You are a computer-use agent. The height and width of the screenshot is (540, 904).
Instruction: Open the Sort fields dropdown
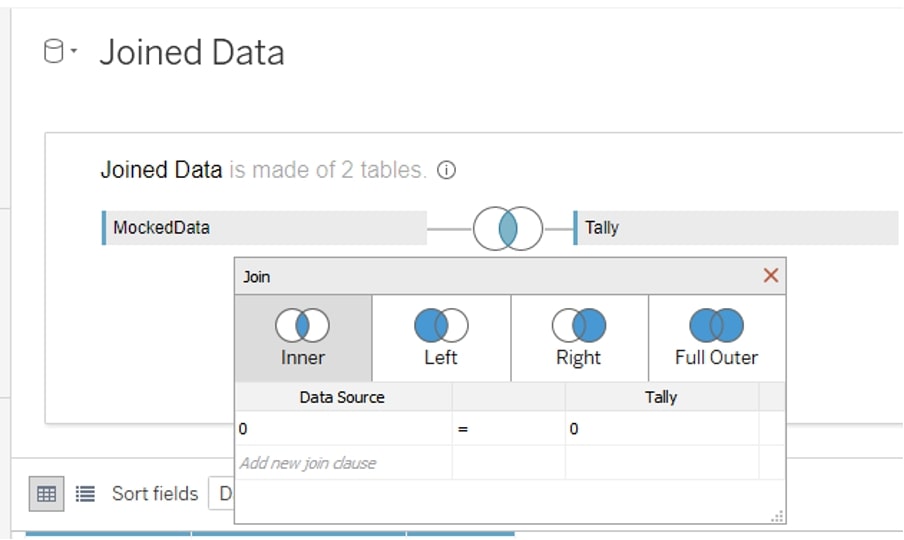(221, 494)
